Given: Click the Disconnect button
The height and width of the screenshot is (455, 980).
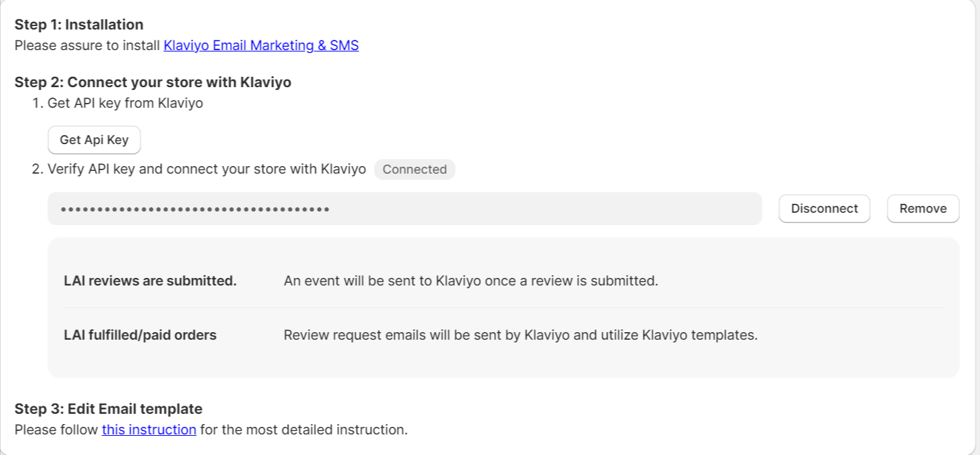Looking at the screenshot, I should coord(824,209).
